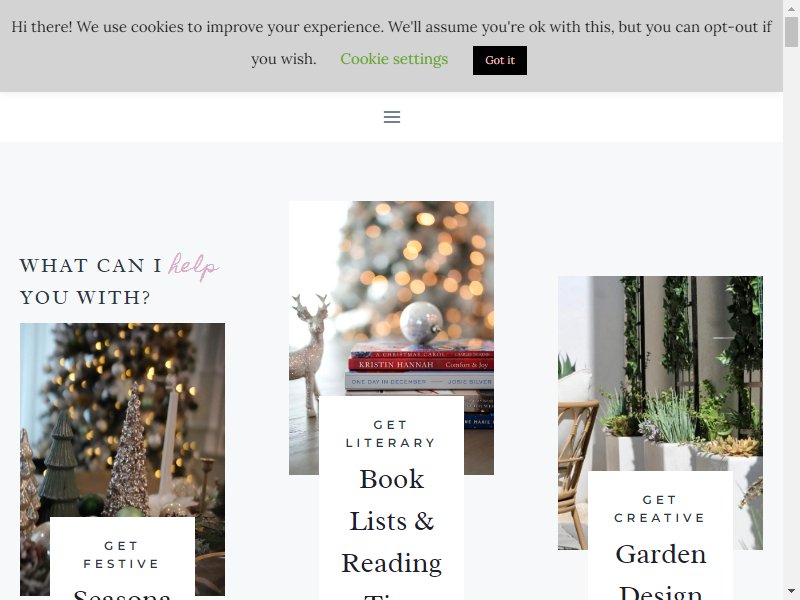Open the garden patio photo
800x600 pixels.
click(x=660, y=373)
